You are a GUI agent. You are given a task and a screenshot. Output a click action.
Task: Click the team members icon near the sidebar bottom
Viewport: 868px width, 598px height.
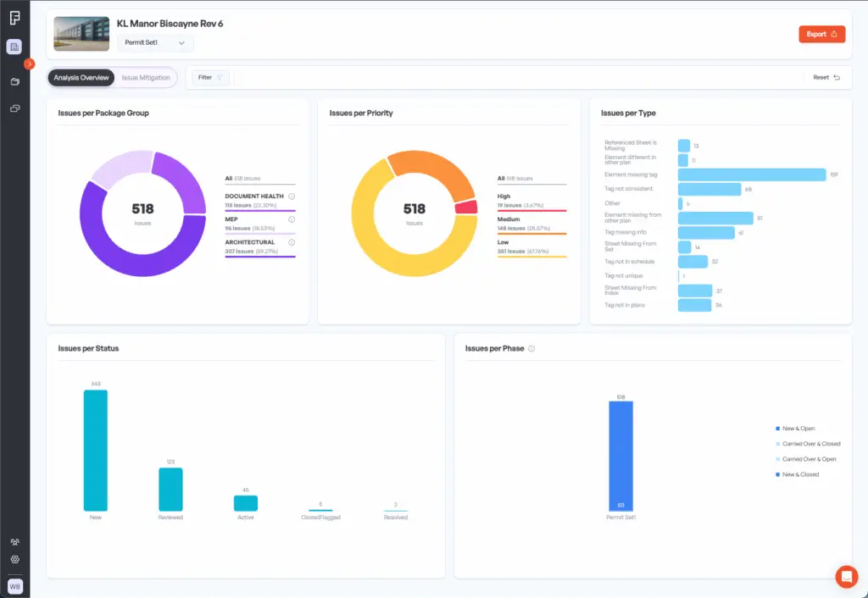pyautogui.click(x=14, y=540)
